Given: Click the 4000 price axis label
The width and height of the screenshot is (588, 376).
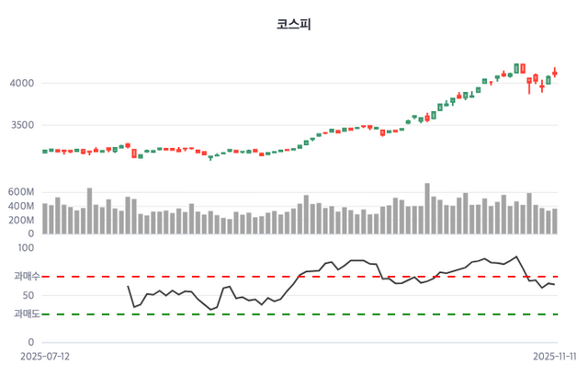Looking at the screenshot, I should 21,84.
